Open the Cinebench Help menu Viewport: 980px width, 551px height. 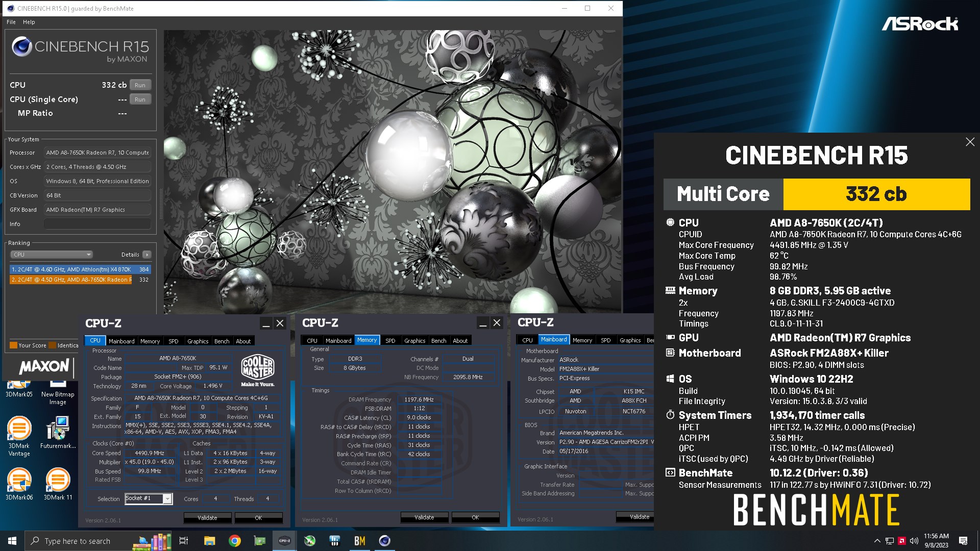click(x=29, y=22)
